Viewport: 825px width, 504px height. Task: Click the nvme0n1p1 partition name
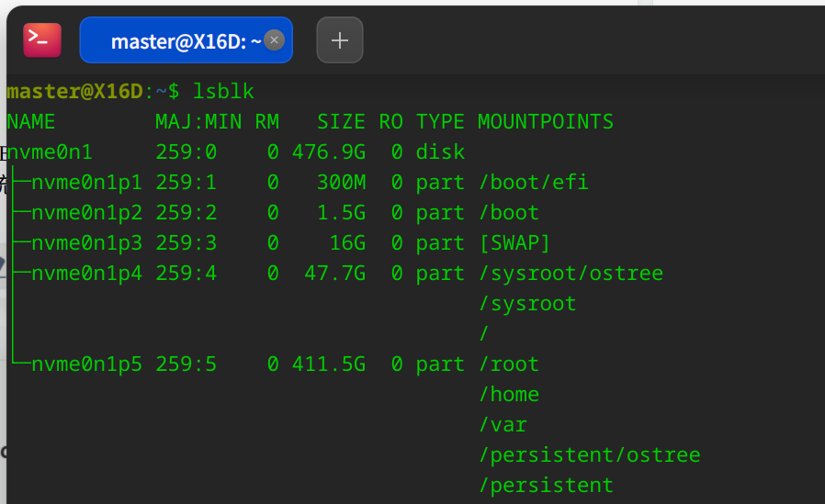pyautogui.click(x=86, y=183)
